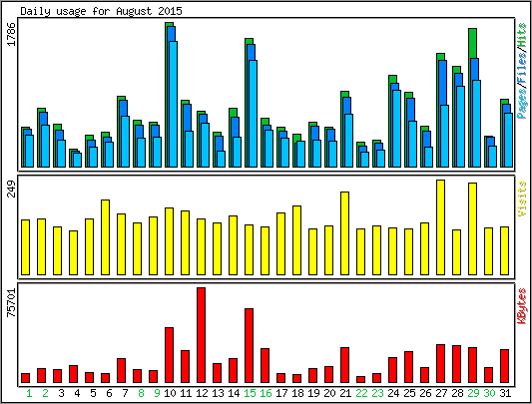Click the red KBytes legend label

pos(522,306)
